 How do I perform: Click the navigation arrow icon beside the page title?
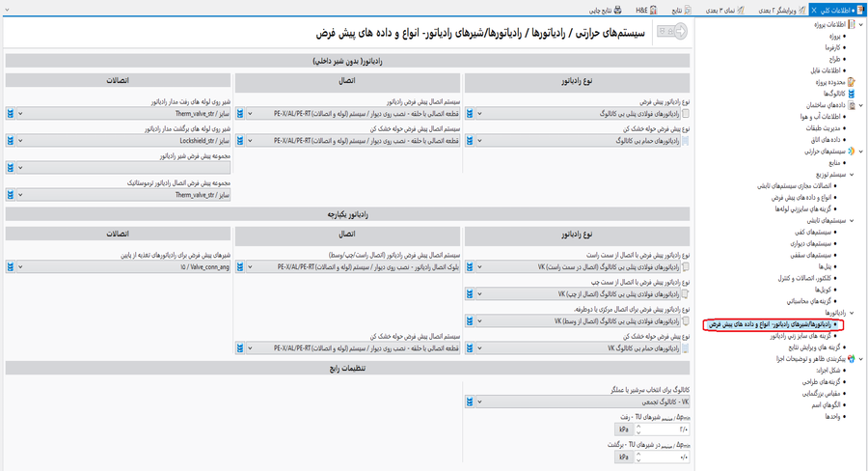click(672, 32)
